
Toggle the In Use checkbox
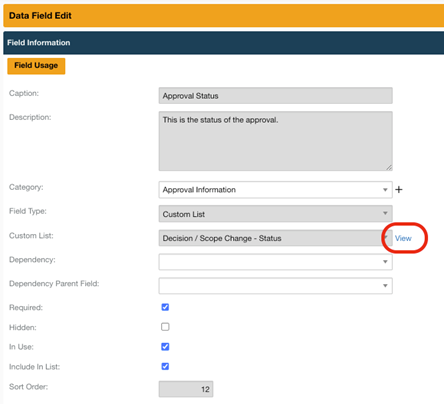(x=165, y=347)
